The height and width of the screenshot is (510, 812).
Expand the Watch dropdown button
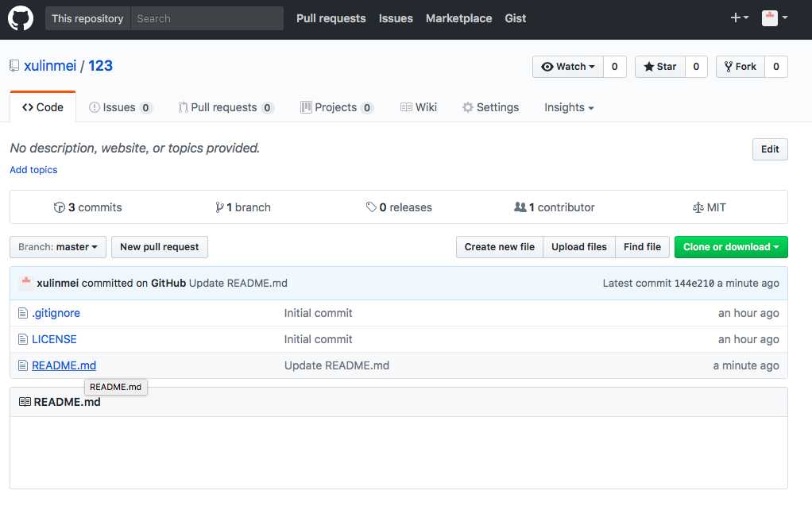tap(567, 66)
